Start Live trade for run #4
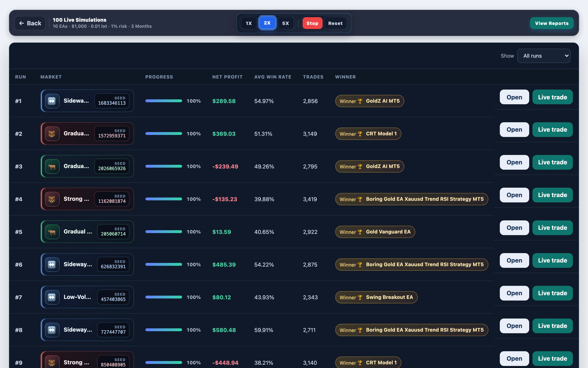 point(552,195)
